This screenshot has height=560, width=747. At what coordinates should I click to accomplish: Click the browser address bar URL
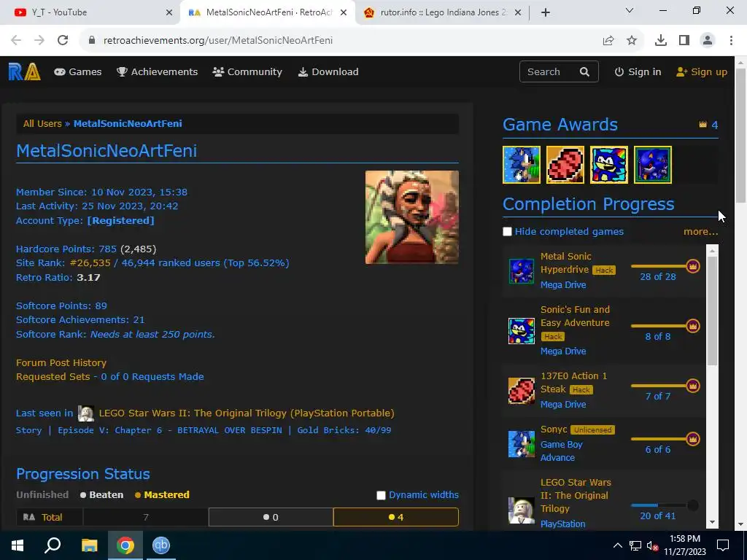218,41
